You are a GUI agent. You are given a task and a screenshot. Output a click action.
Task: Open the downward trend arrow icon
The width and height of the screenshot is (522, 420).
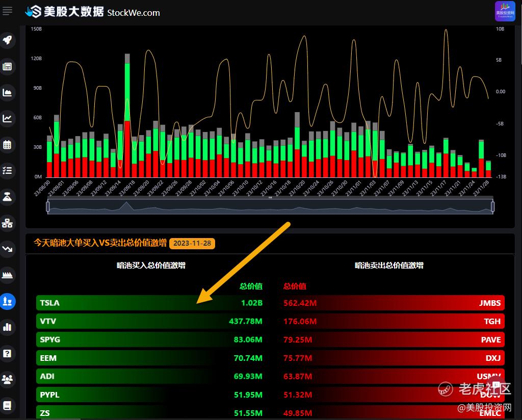(7, 249)
